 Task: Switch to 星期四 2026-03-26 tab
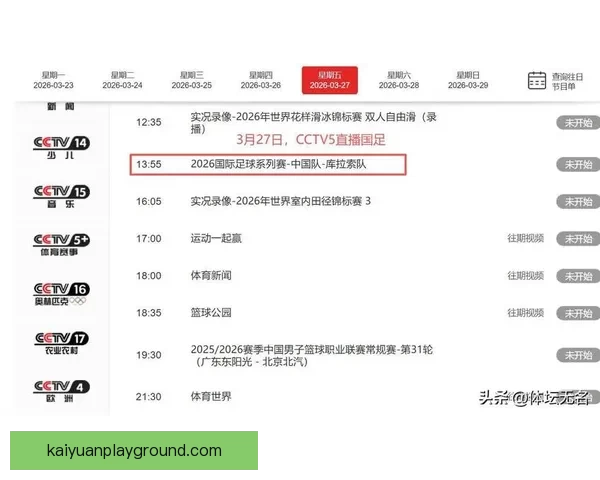261,80
